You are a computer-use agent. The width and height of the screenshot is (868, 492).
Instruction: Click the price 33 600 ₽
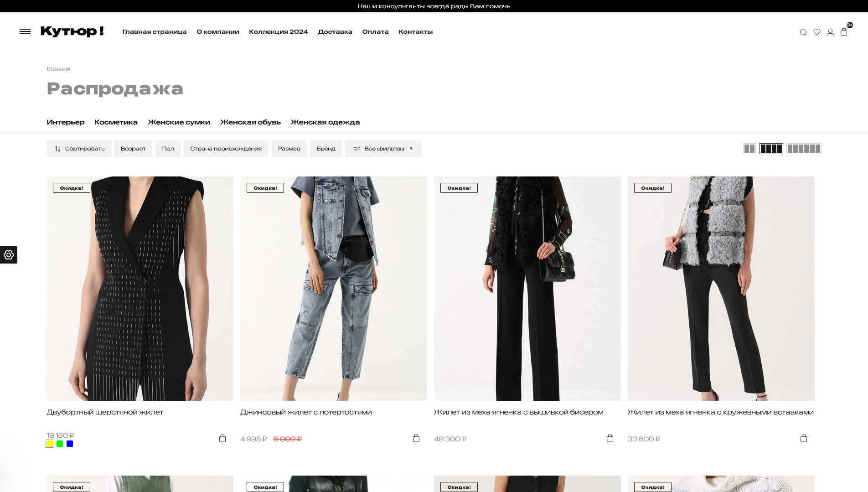[x=644, y=439]
